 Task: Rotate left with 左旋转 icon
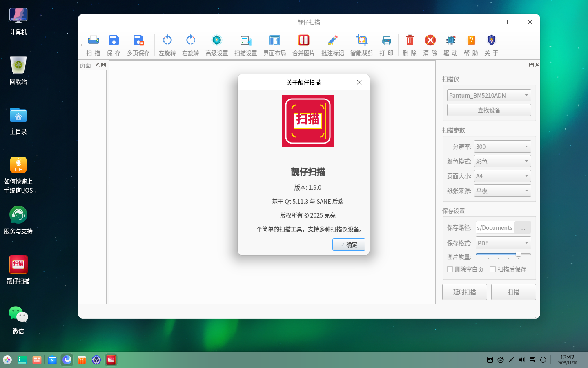(167, 40)
